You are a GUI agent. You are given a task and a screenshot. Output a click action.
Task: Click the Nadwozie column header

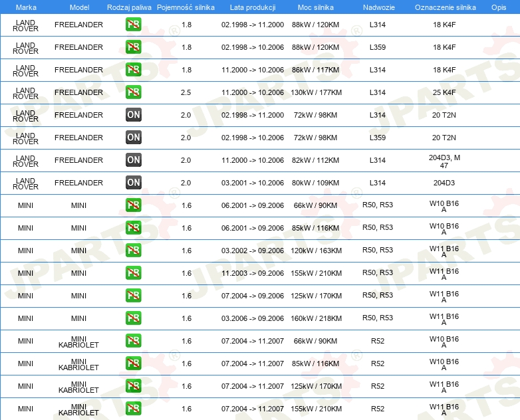click(x=379, y=7)
